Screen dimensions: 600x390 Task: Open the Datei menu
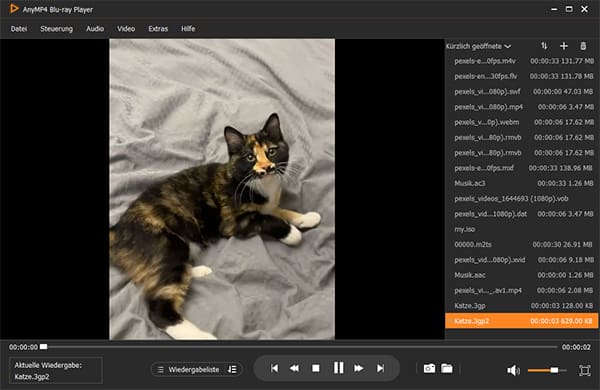[19, 29]
